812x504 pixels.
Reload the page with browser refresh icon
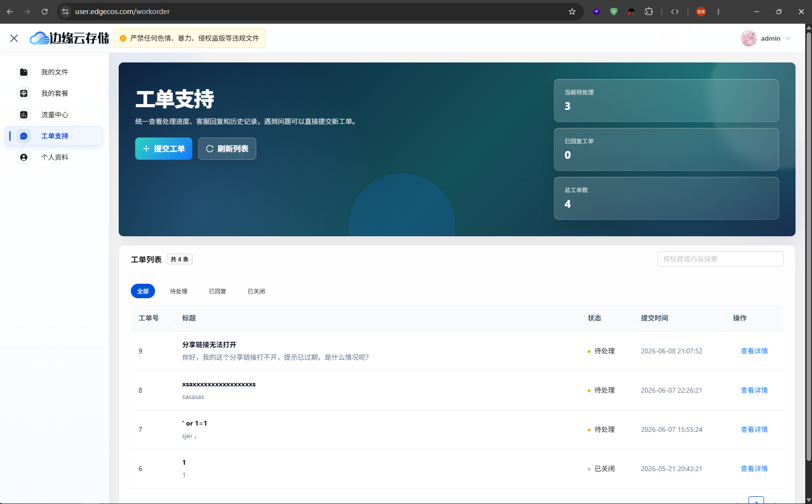tap(45, 12)
